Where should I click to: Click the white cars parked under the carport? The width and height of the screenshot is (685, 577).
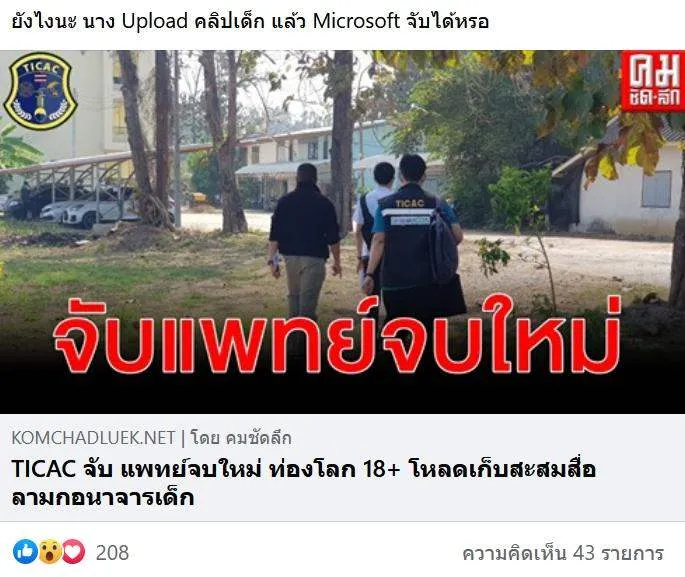click(94, 209)
